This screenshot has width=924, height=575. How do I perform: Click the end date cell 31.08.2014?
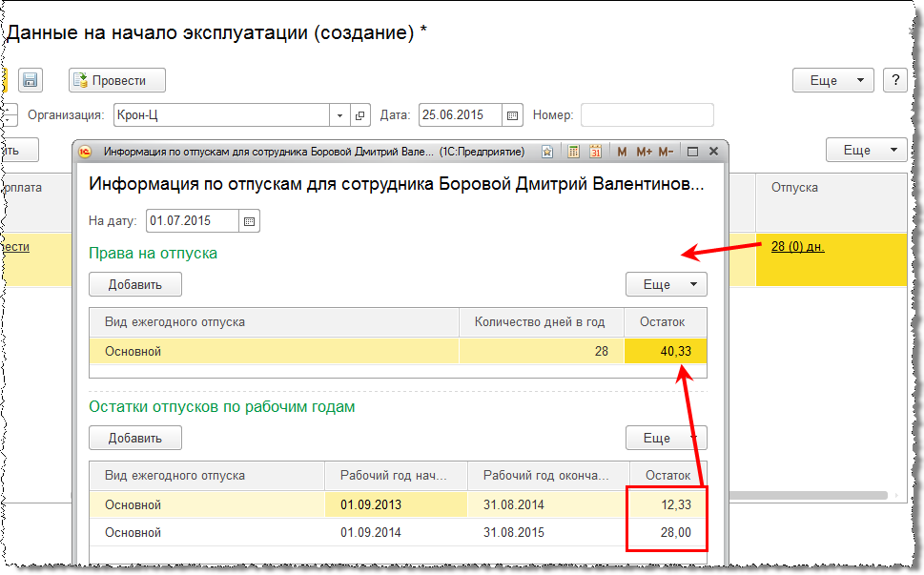(x=548, y=504)
